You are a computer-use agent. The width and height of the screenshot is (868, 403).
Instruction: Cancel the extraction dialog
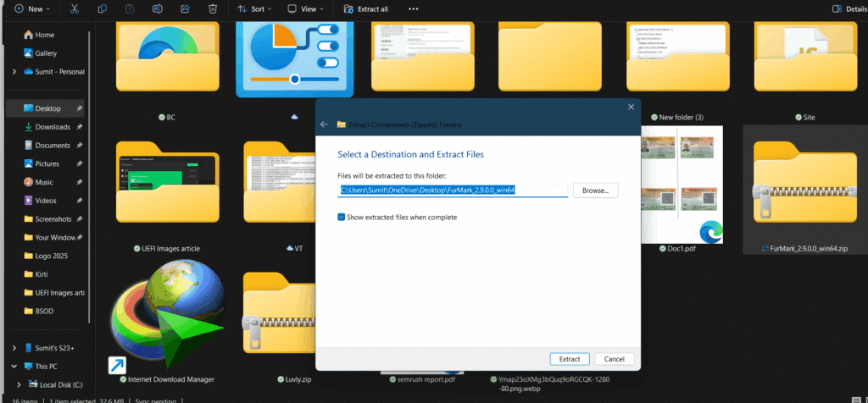click(615, 359)
